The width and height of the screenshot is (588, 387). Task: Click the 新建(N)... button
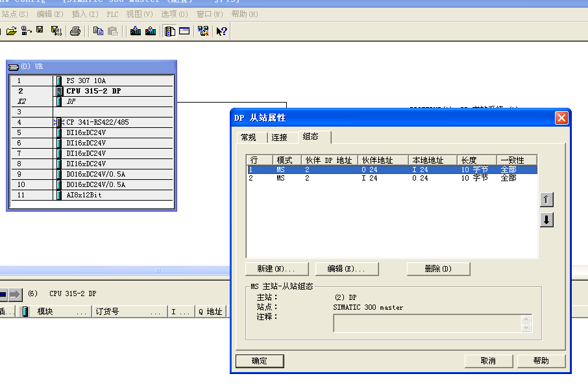click(276, 269)
